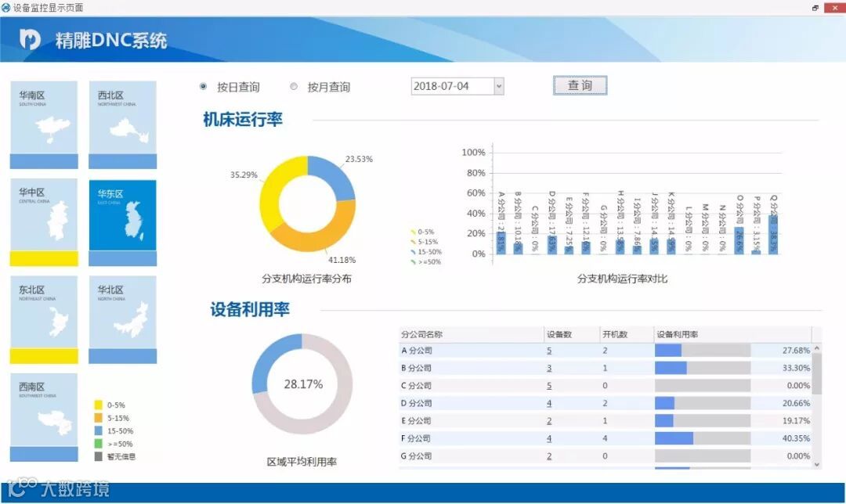Click the 精雕DNC系统 logo icon
846x504 pixels.
tap(31, 39)
